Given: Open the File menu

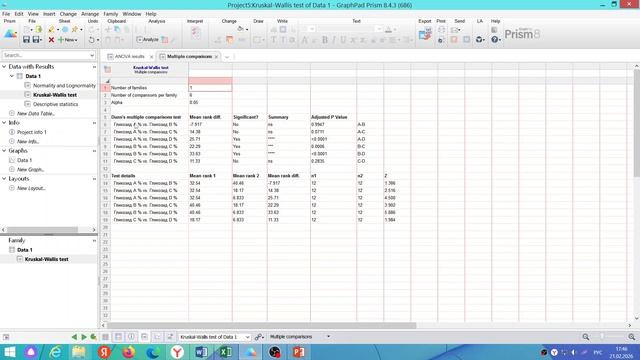Looking at the screenshot, I should 6,14.
